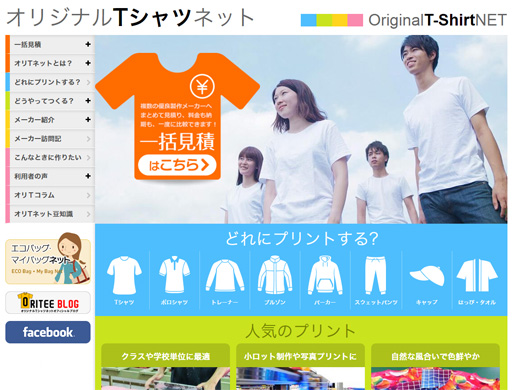Click chevron next to オリTコラム
Screen dimensions: 520x390
click(x=88, y=195)
